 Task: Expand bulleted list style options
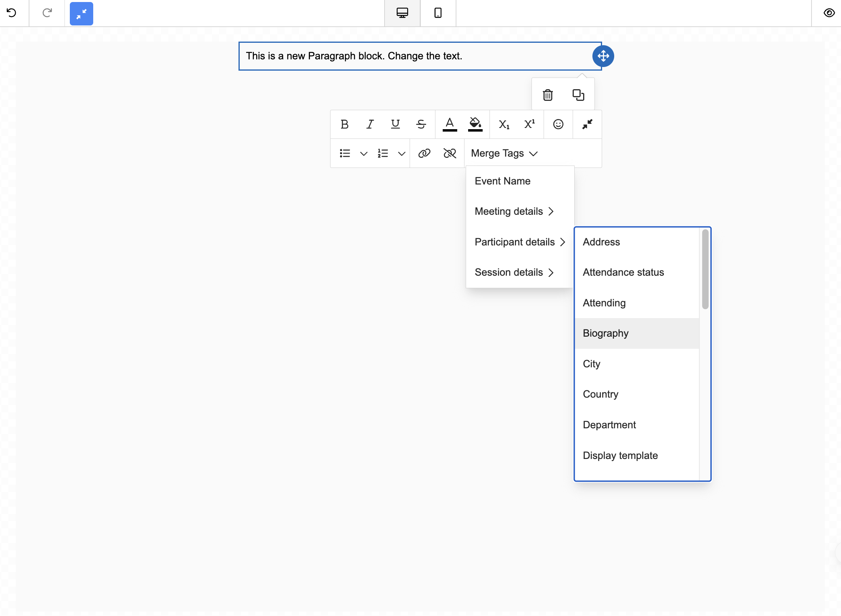[x=364, y=154]
